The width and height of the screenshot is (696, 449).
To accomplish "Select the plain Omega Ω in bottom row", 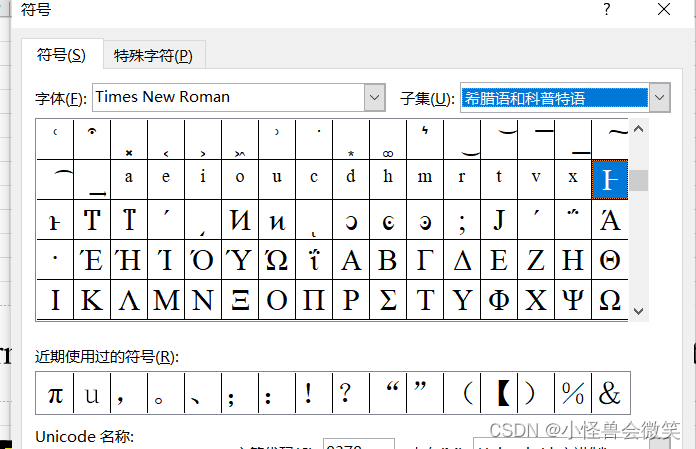I will point(610,299).
